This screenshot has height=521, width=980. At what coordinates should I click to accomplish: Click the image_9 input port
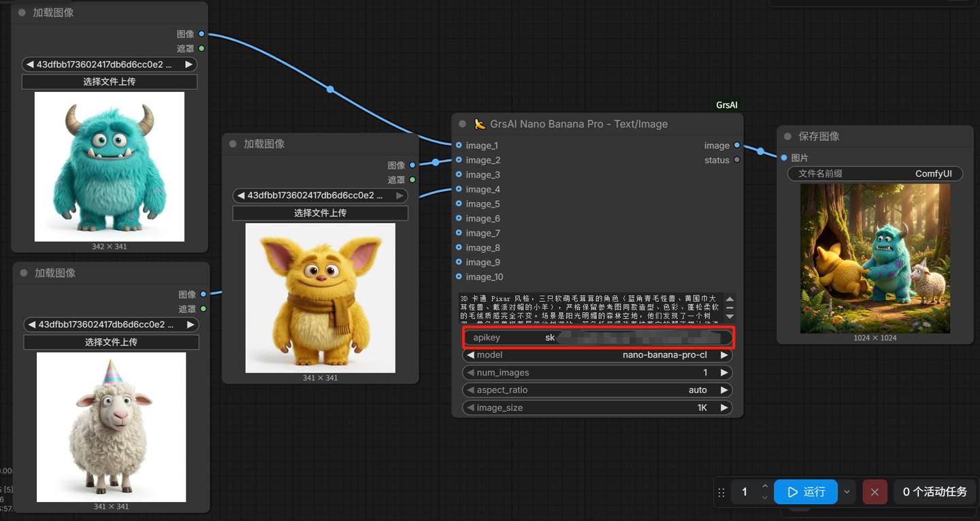[x=459, y=263]
